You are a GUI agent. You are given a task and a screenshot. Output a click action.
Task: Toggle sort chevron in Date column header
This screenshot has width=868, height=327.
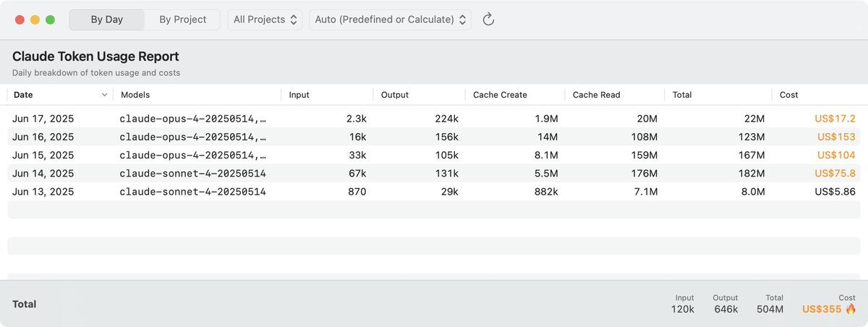pyautogui.click(x=105, y=95)
